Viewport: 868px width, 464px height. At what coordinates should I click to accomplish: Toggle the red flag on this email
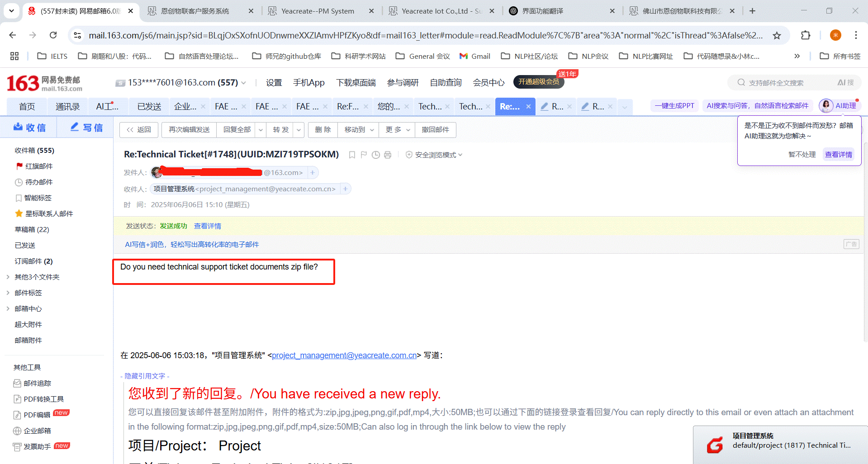coord(364,155)
